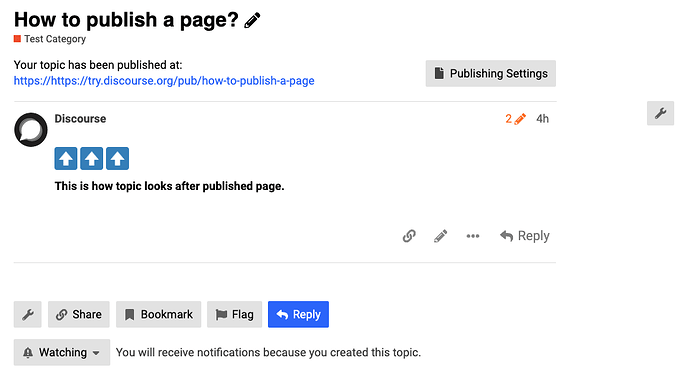The image size is (690, 384).
Task: Open the 4h post timestamp
Action: (542, 119)
